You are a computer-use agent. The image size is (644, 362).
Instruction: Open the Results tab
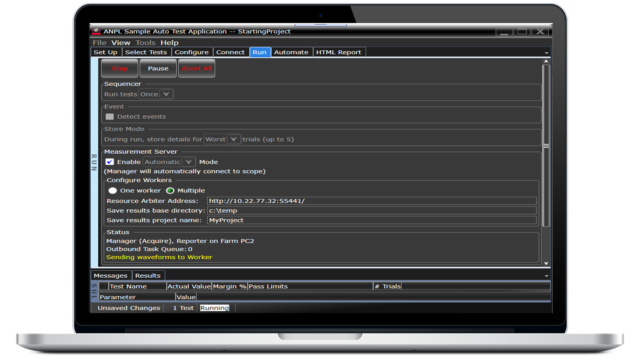tap(148, 276)
